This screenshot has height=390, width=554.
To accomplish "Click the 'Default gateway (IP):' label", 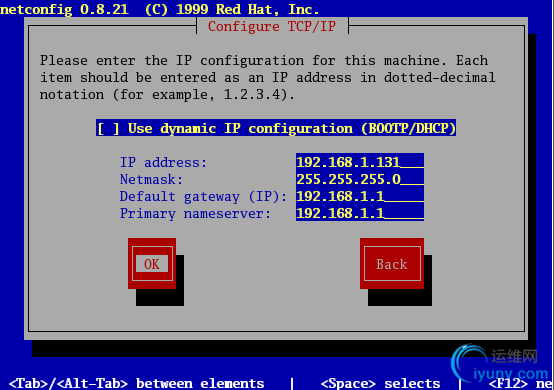I will (x=203, y=196).
